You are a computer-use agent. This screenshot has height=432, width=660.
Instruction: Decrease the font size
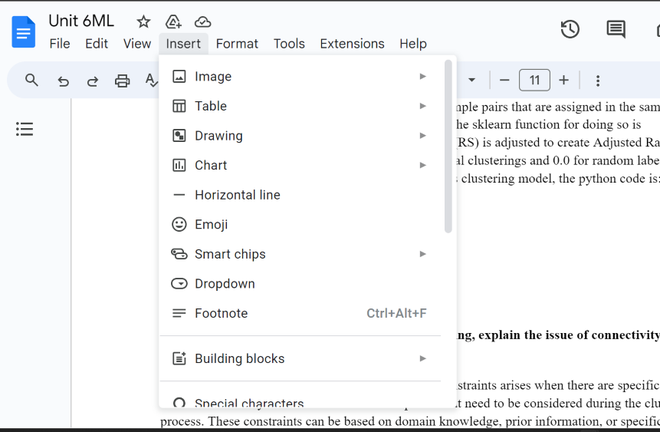click(504, 80)
